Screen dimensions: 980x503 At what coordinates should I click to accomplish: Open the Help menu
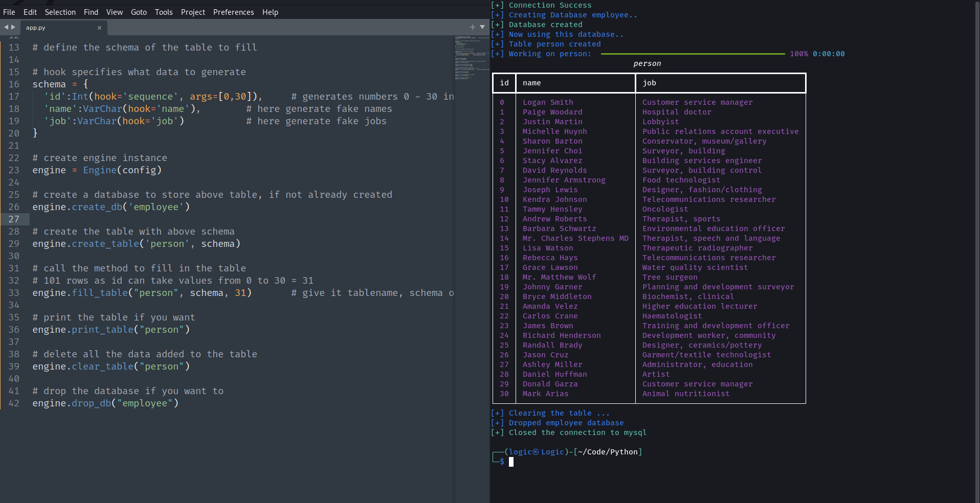(x=270, y=12)
